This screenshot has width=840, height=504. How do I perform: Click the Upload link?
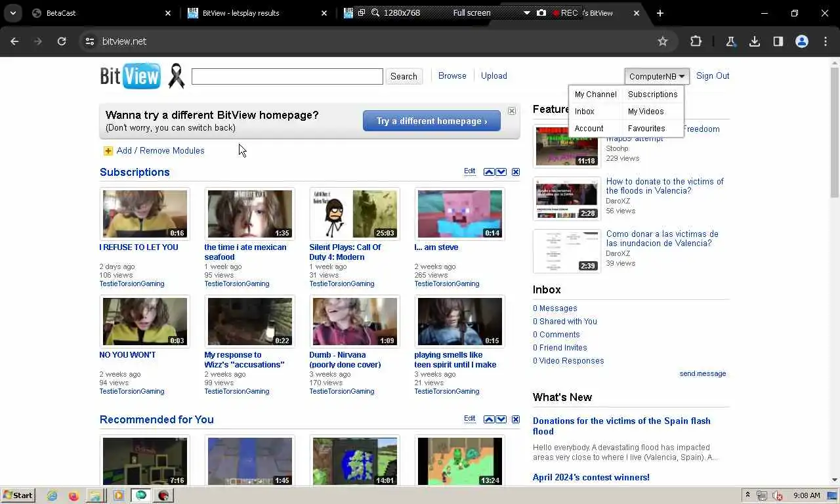[x=493, y=76]
